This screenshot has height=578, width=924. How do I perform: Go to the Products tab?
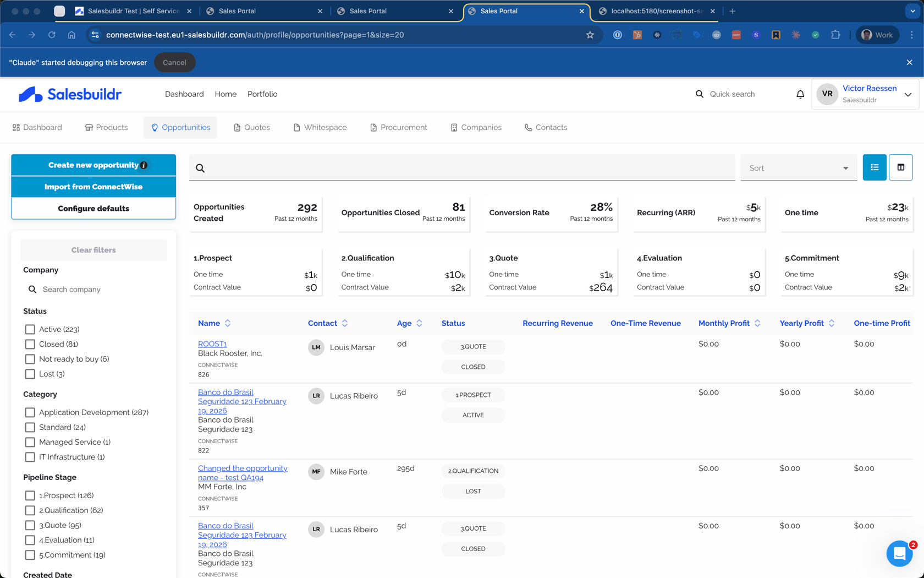pos(106,127)
